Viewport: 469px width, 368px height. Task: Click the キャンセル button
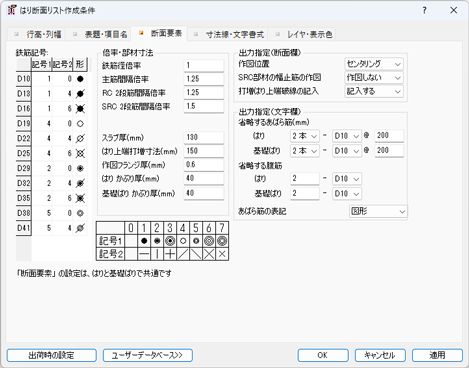(380, 355)
